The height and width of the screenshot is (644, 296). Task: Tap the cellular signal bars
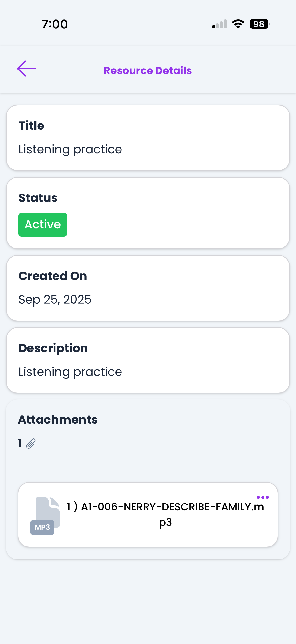point(219,24)
